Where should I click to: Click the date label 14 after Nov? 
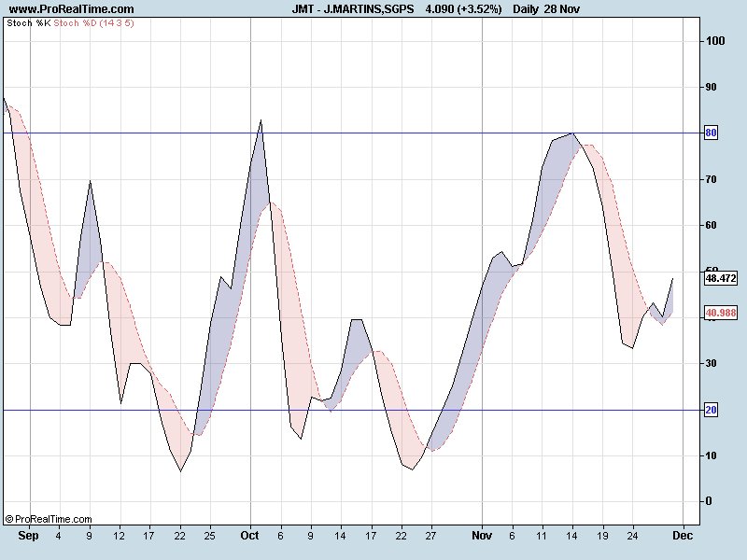pos(571,536)
